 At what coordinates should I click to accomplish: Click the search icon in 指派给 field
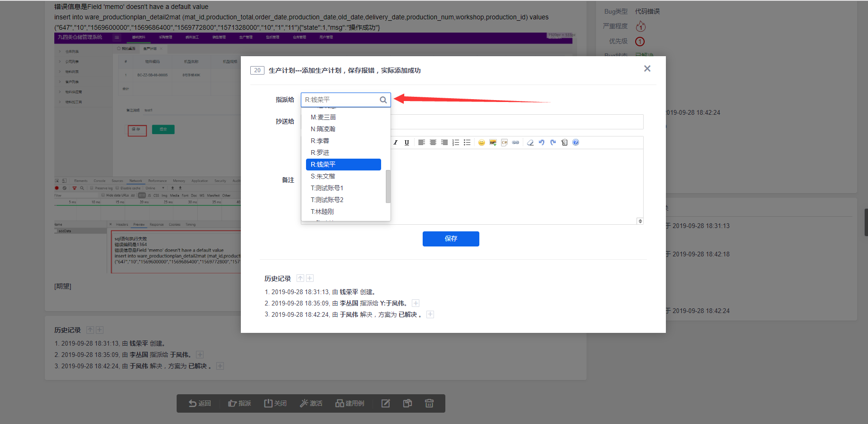point(383,100)
